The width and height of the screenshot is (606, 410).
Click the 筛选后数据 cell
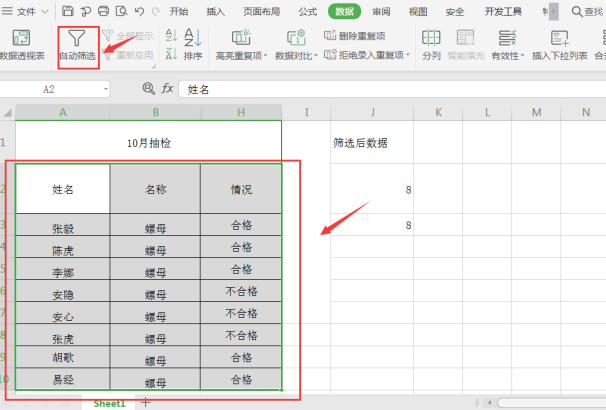coord(372,143)
